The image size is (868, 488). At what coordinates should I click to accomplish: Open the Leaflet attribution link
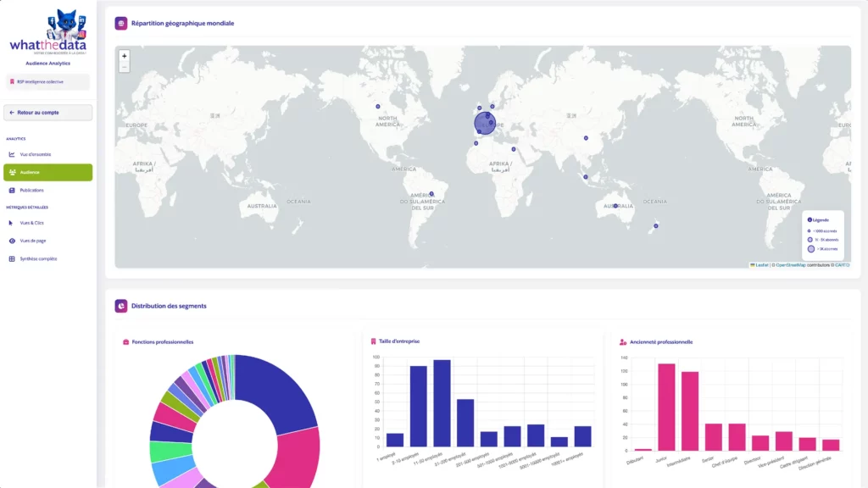761,265
